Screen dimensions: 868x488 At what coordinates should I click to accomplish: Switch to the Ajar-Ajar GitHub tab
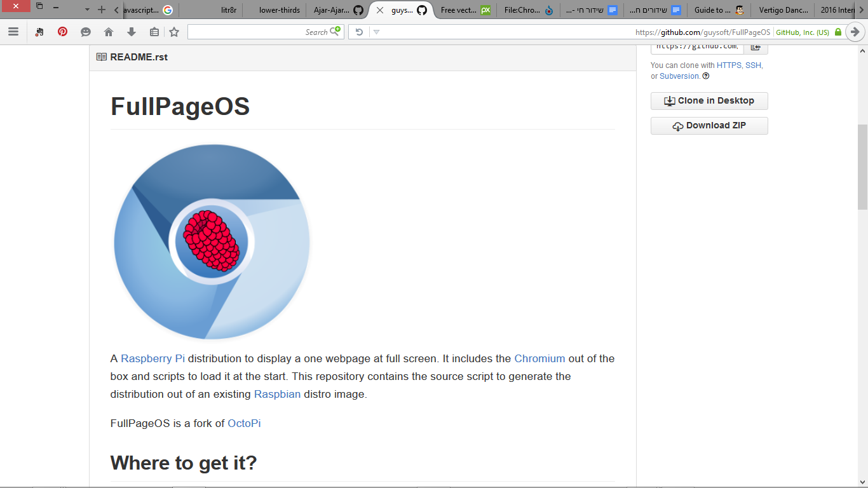coord(338,10)
